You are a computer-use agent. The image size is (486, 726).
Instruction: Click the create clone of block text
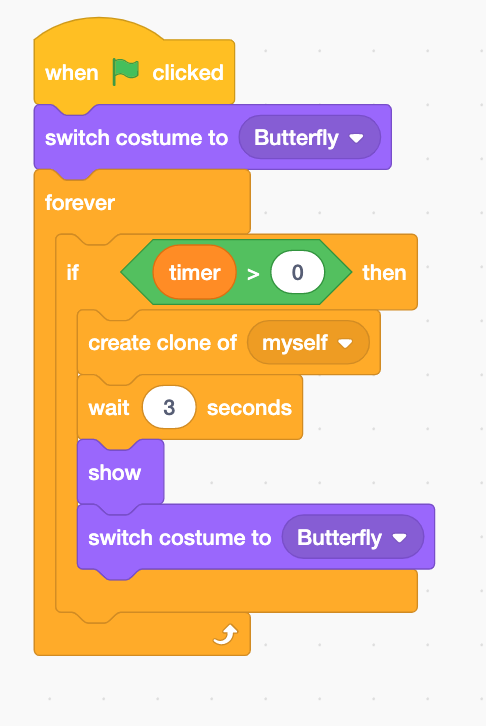click(162, 343)
